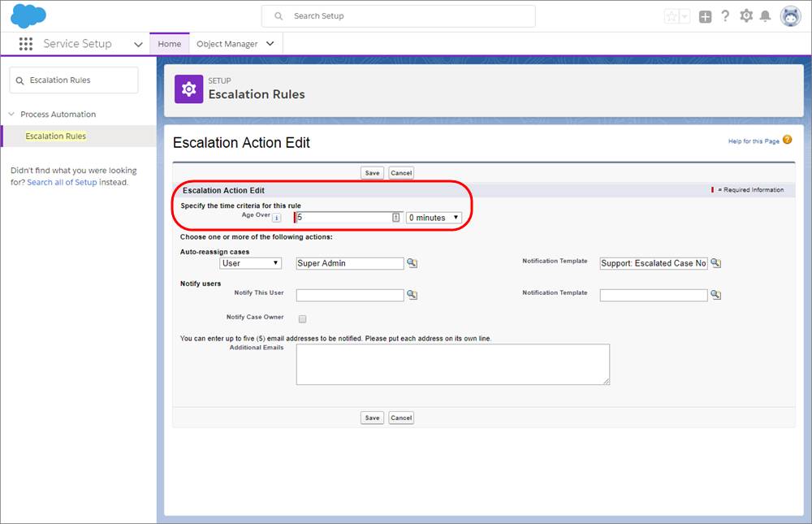Click the Help for this Page link
Image resolution: width=812 pixels, height=524 pixels.
(x=754, y=141)
